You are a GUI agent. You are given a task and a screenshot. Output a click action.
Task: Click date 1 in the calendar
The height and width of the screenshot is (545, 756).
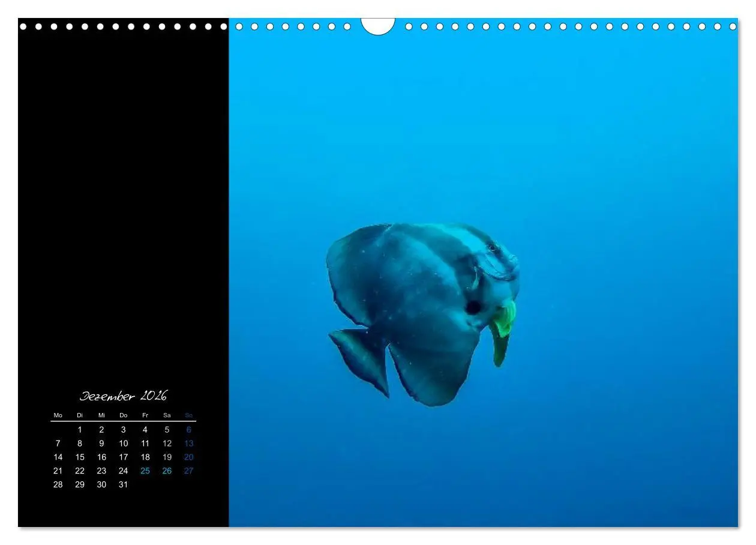[x=80, y=430]
